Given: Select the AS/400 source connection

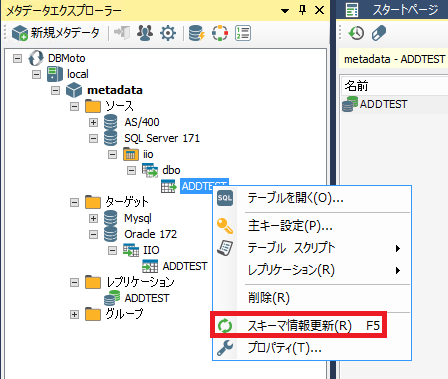Looking at the screenshot, I should [x=142, y=122].
